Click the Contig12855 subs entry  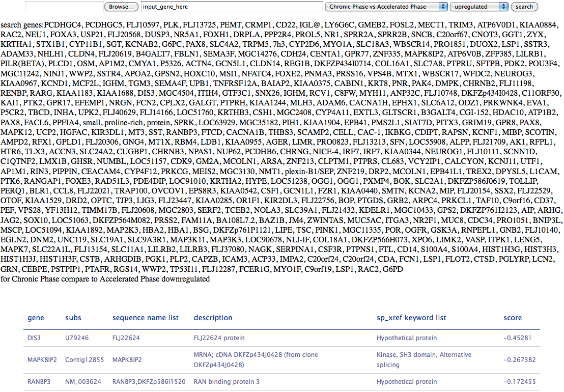click(x=84, y=359)
